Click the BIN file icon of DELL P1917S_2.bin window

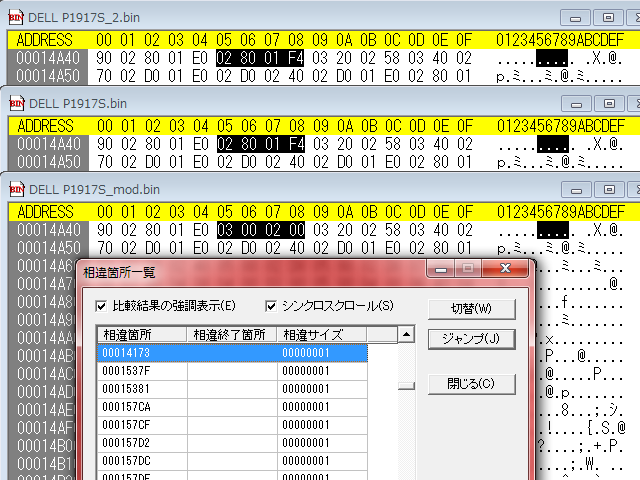click(16, 18)
